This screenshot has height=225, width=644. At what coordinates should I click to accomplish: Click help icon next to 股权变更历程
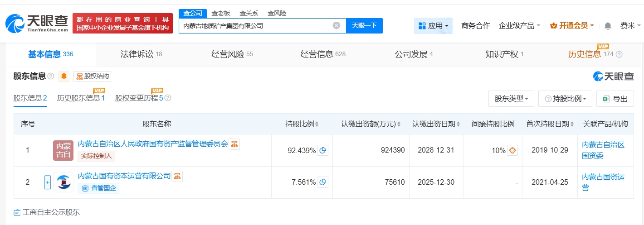coord(168,98)
